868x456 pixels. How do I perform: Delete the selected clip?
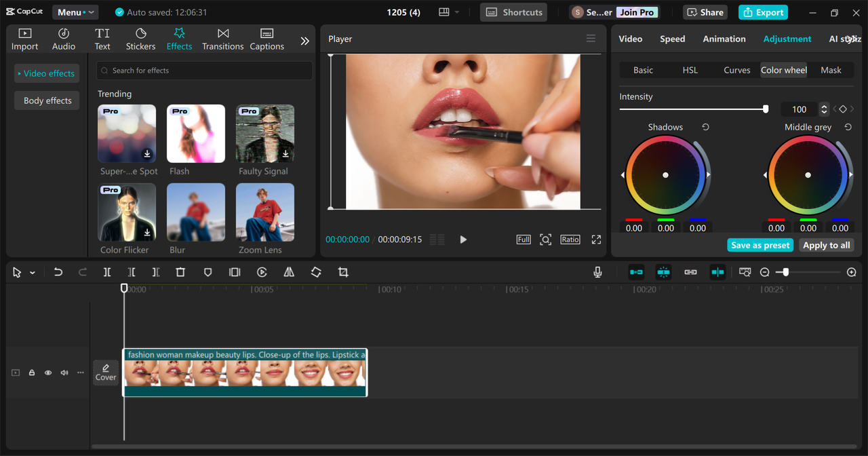pos(180,272)
